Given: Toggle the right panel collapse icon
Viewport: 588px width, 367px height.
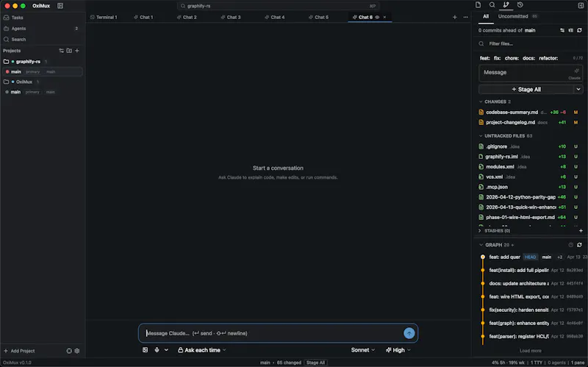Looking at the screenshot, I should point(581,5).
